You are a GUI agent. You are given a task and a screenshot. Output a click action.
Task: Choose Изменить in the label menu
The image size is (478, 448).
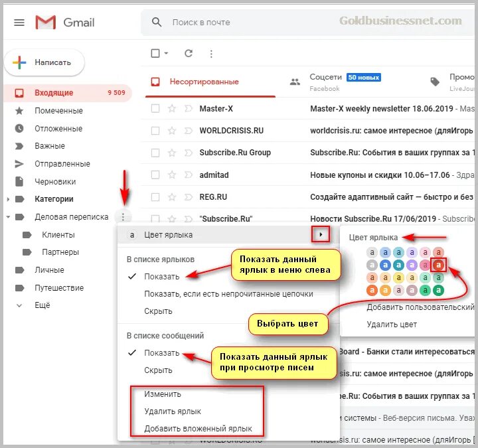(163, 394)
